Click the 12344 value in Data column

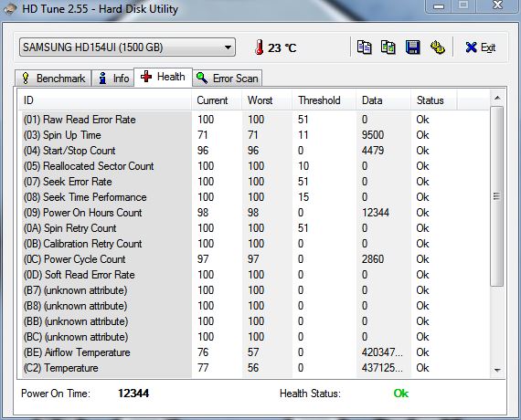pos(376,213)
